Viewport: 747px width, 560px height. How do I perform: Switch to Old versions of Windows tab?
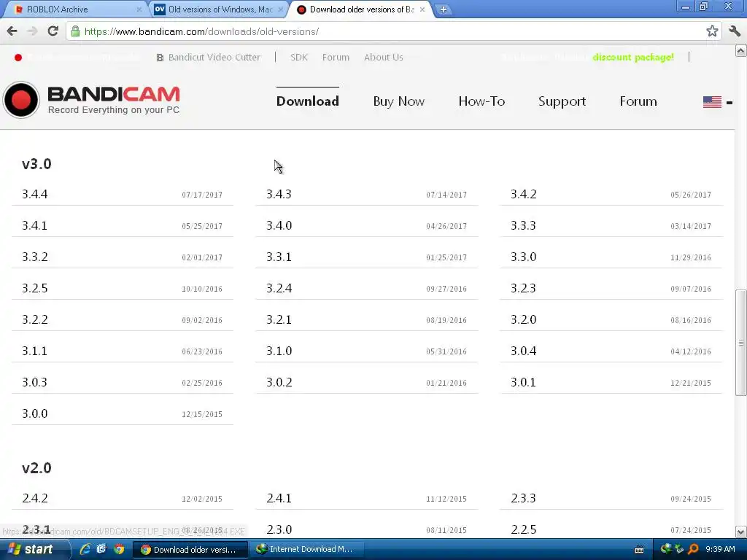tap(220, 9)
